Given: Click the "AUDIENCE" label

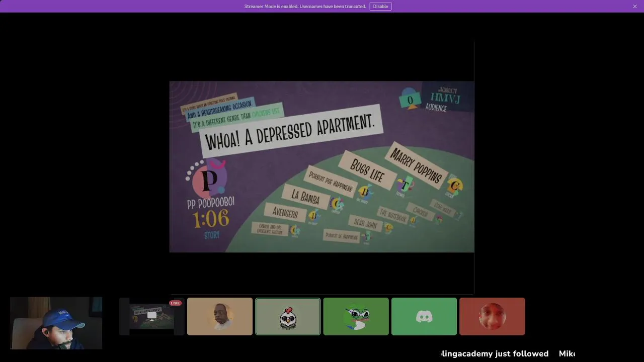Looking at the screenshot, I should [x=436, y=107].
